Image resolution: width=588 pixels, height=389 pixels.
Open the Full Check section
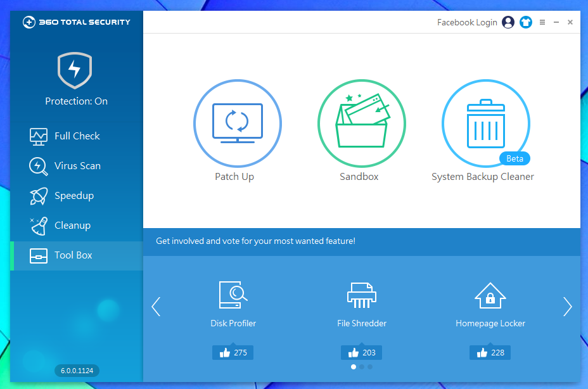coord(77,136)
